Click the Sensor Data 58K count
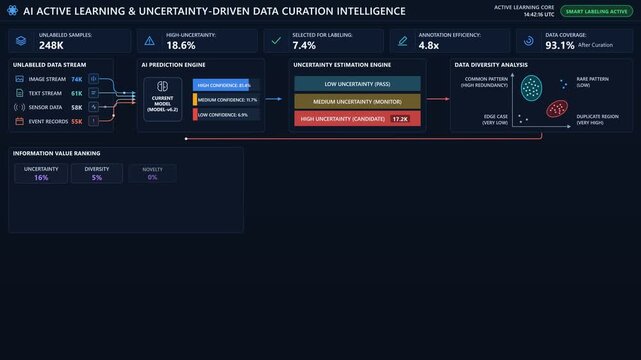Screen dimensions: 641x360 click(76, 107)
